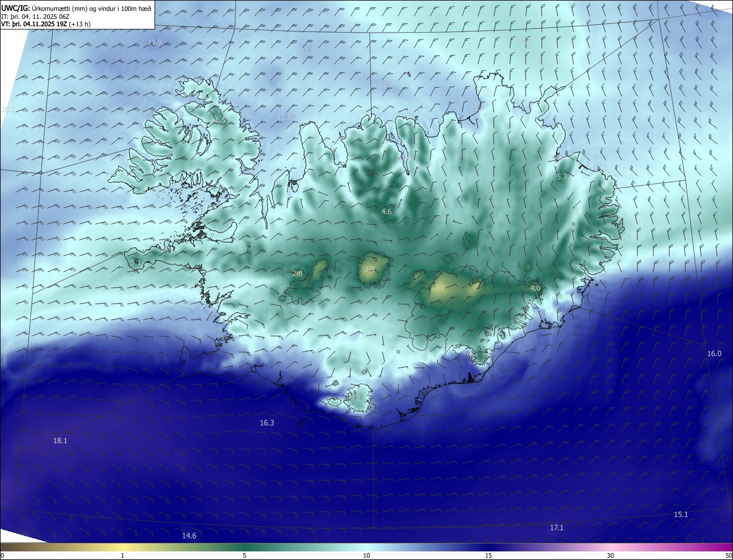Click the 6.5 value on the Westfjords
Viewport: 733px width, 560px height.
(x=221, y=121)
